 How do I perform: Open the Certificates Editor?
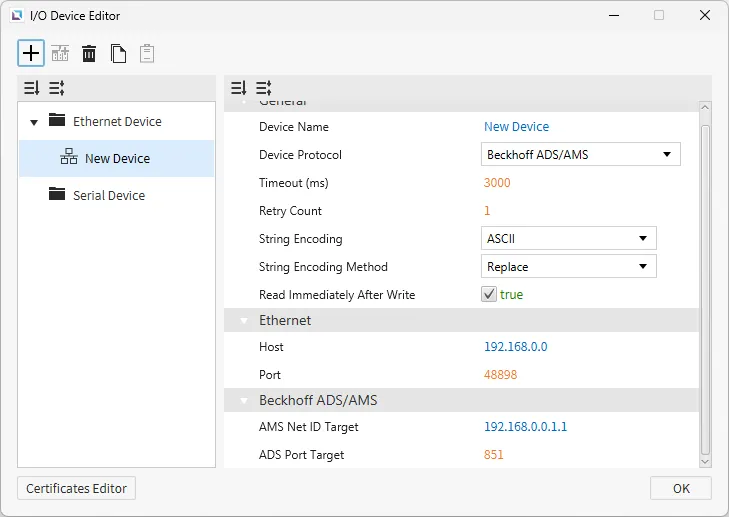click(76, 488)
